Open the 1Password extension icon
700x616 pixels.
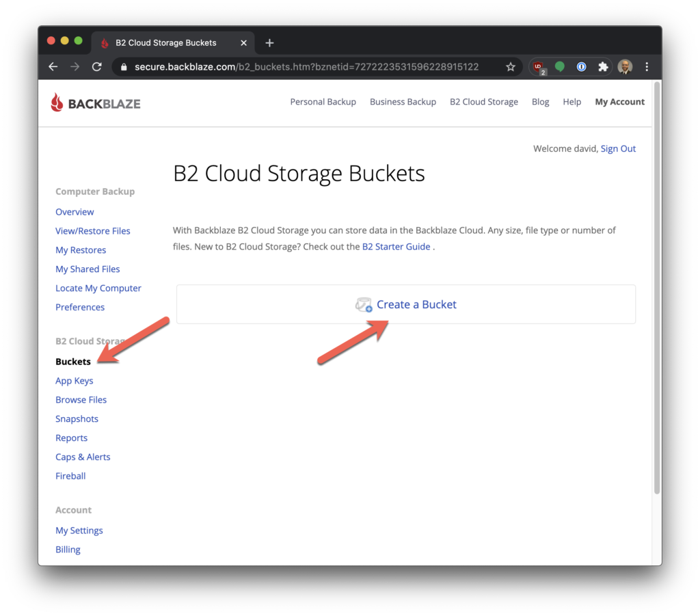tap(581, 66)
